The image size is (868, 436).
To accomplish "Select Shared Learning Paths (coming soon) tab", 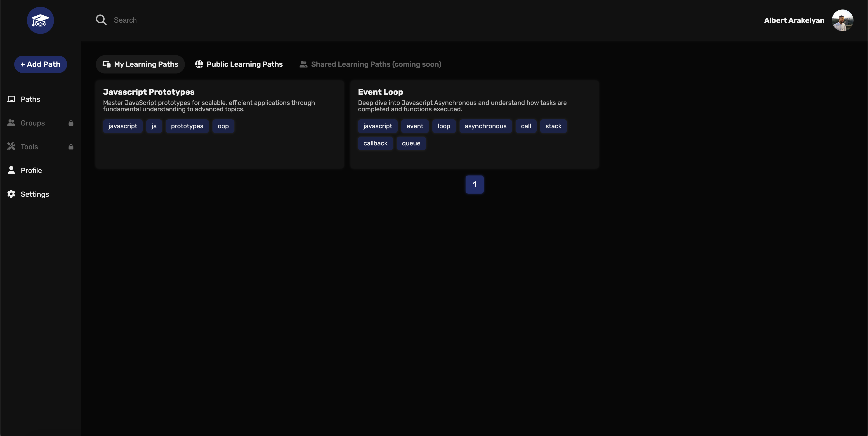I will [x=370, y=64].
